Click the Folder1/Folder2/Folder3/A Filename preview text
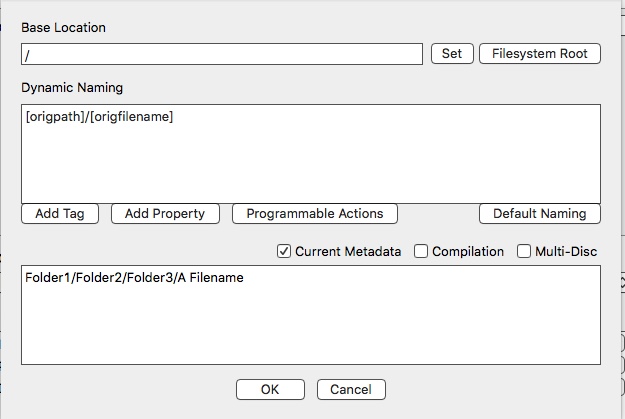625x419 pixels. click(x=134, y=277)
